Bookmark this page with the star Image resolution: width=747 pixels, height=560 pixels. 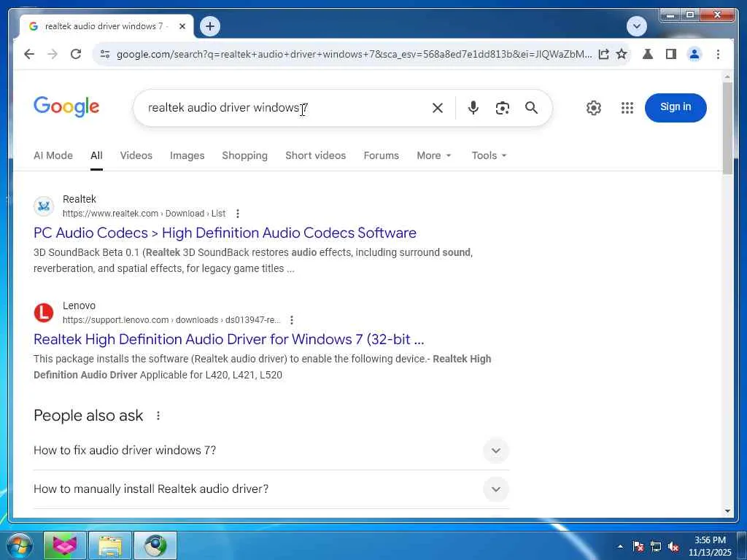tap(622, 54)
